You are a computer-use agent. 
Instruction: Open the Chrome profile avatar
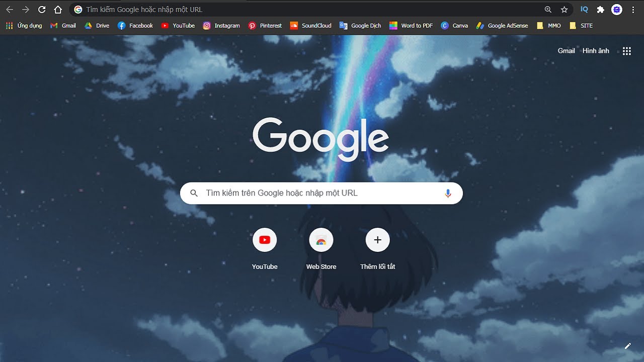[x=617, y=10]
